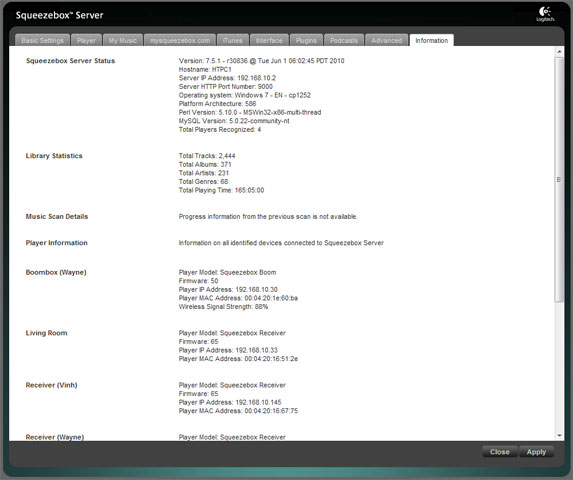Screen dimensions: 573x480
Task: Click the scrollbar down arrow
Action: point(559,435)
